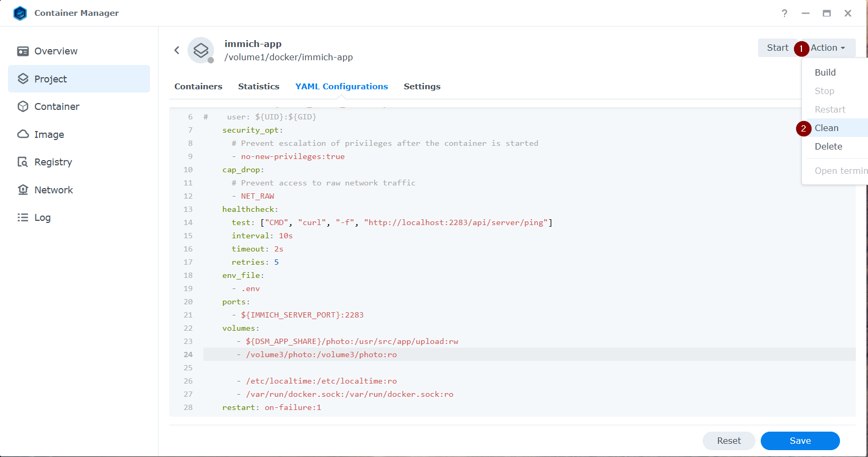The image size is (868, 457).
Task: Click the 'NET_RAW' entry on line 12
Action: coord(257,196)
